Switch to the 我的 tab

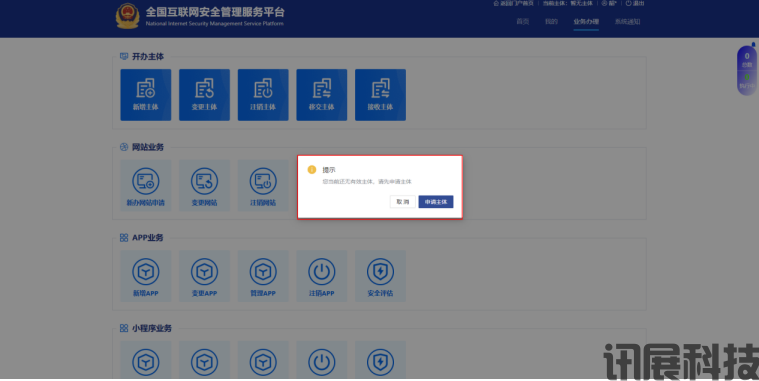pos(551,21)
